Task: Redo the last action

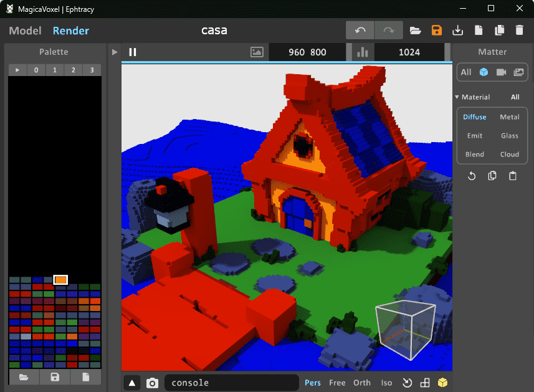Action: pyautogui.click(x=389, y=31)
